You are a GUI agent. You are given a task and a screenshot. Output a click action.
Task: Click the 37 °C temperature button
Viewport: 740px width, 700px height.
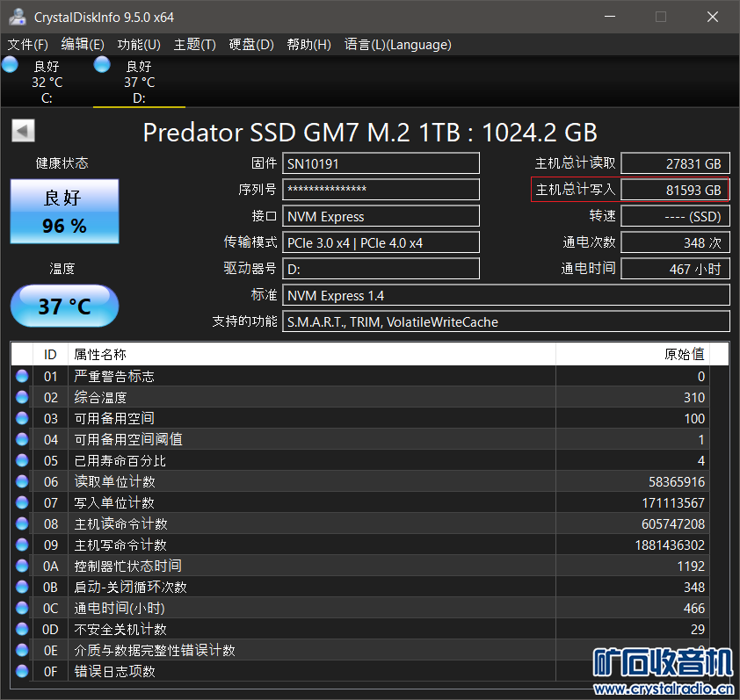(64, 306)
